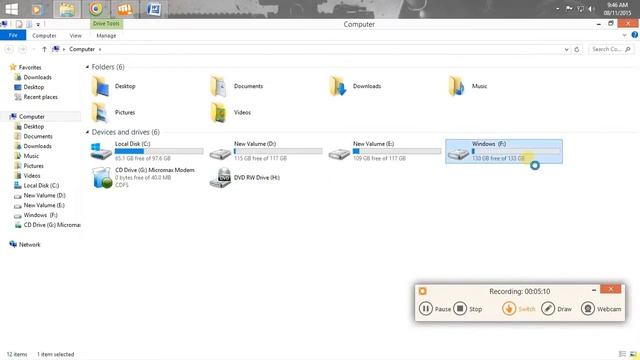Select Computer in the navigation pane
640x360 pixels.
pyautogui.click(x=32, y=116)
